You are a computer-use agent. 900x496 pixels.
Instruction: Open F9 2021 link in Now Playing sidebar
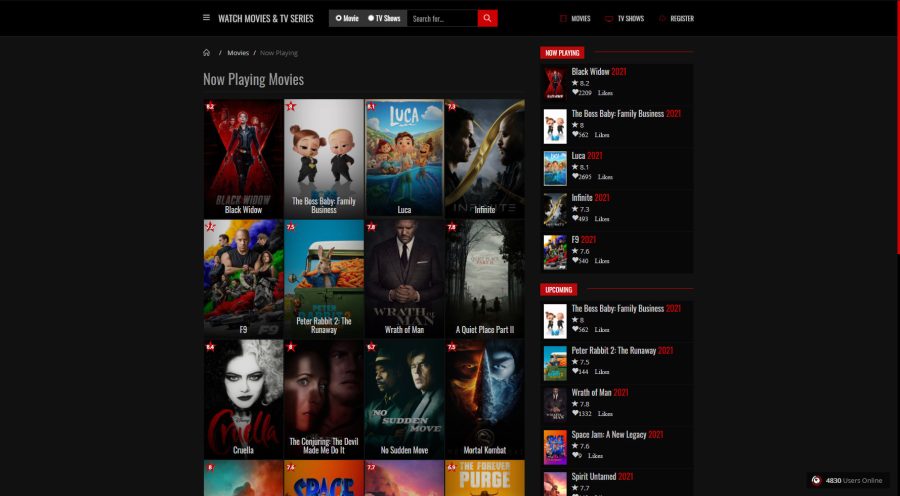click(x=584, y=239)
